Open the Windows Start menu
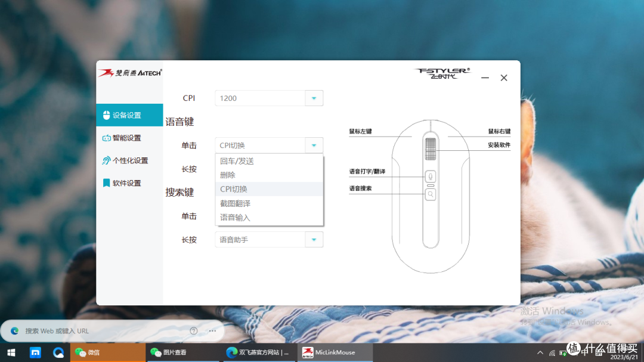This screenshot has height=362, width=644. (x=11, y=352)
